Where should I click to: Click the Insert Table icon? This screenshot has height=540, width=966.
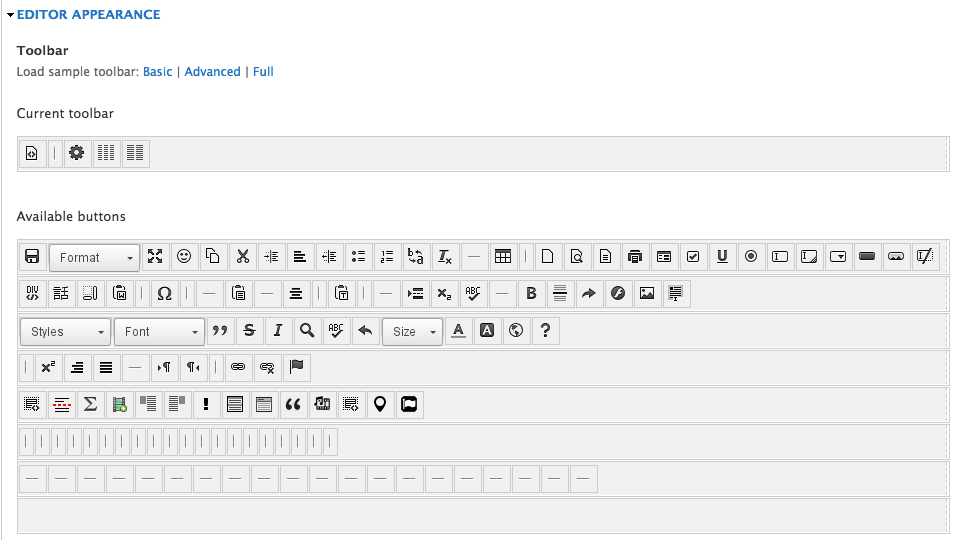click(x=503, y=257)
